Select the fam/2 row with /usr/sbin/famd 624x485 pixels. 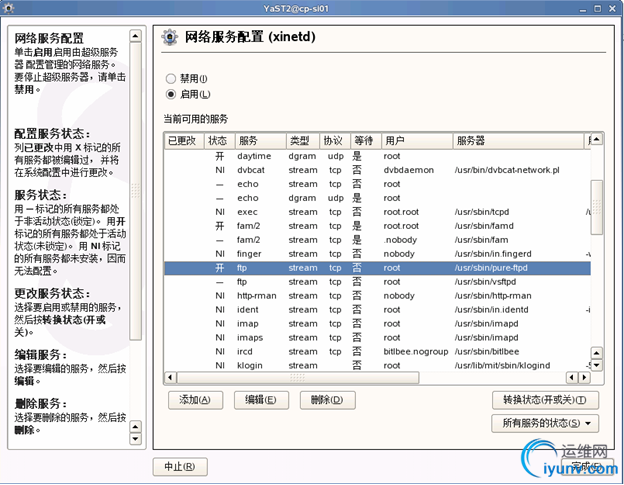(377, 226)
